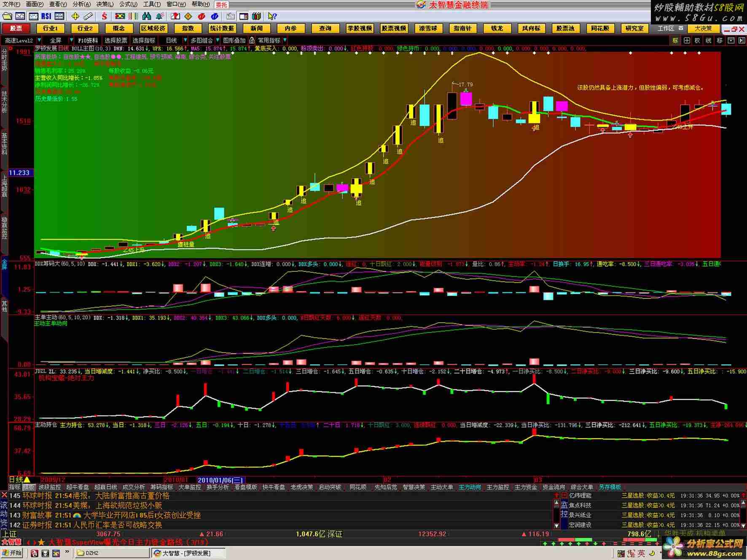Open the 文件 menu
This screenshot has width=747, height=560.
coord(11,4)
